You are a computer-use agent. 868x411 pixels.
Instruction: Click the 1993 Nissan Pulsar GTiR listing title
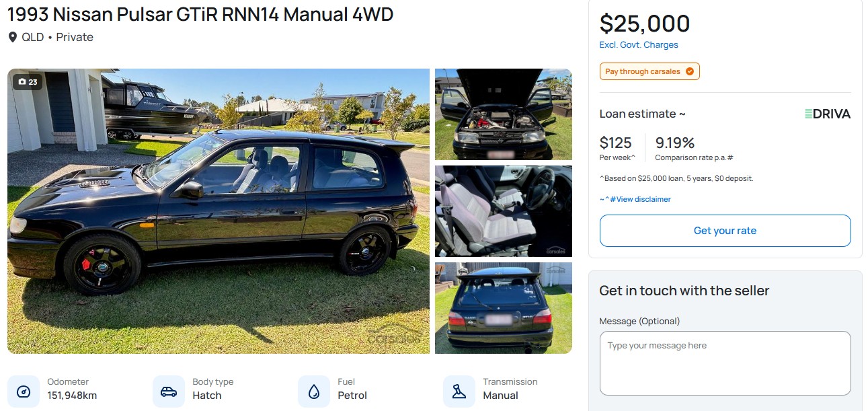(200, 14)
